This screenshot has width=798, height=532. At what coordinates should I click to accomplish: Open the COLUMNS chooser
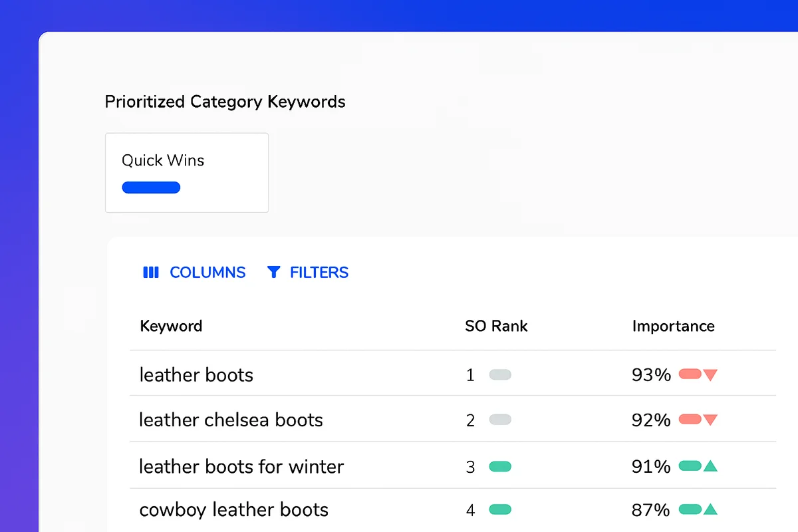[207, 273]
